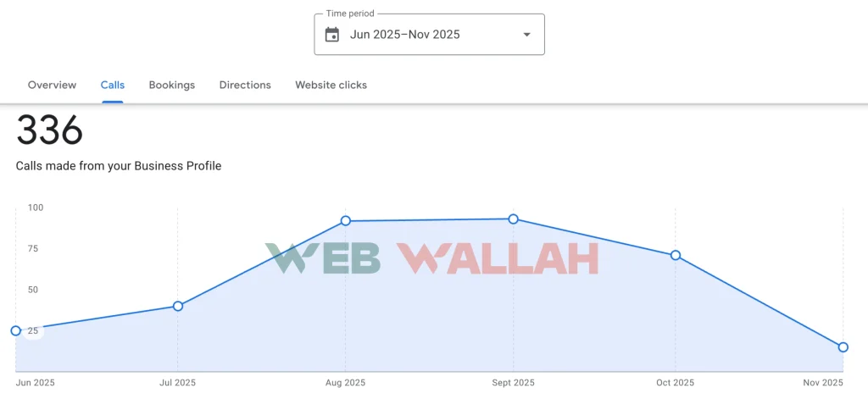Select the Nov 2025 data point
868x399 pixels.
click(x=843, y=347)
